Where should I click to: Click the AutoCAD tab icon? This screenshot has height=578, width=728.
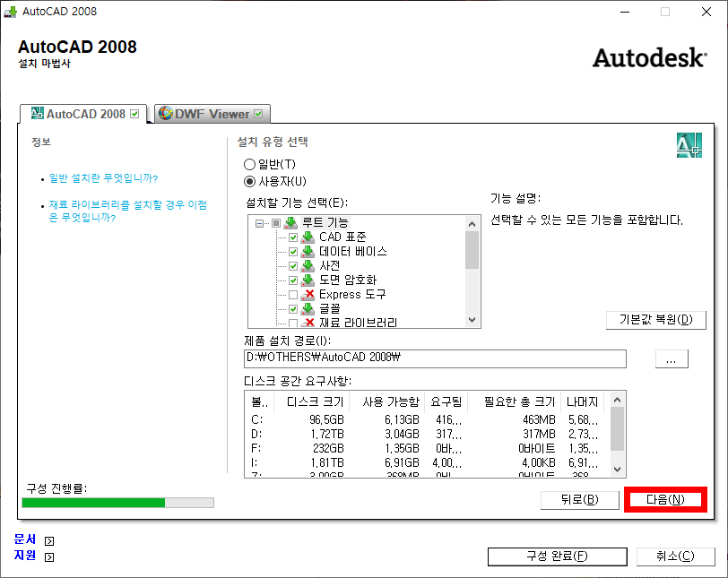click(37, 113)
